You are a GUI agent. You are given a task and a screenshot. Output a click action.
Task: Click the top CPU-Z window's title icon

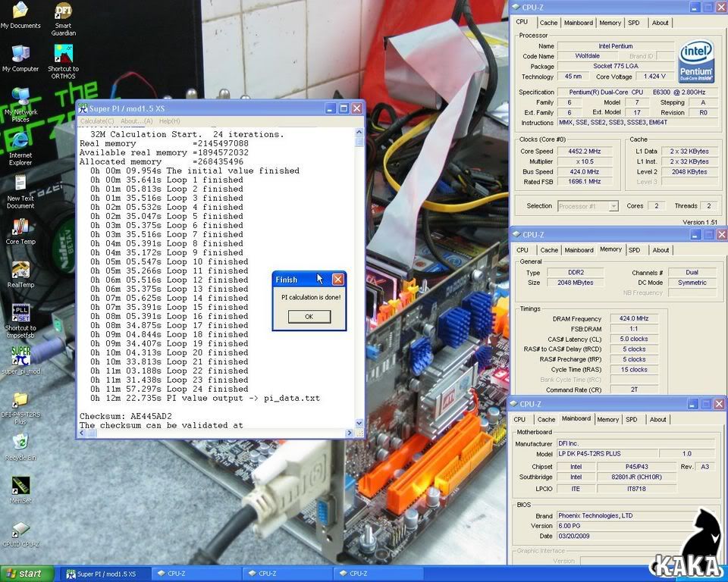point(514,8)
